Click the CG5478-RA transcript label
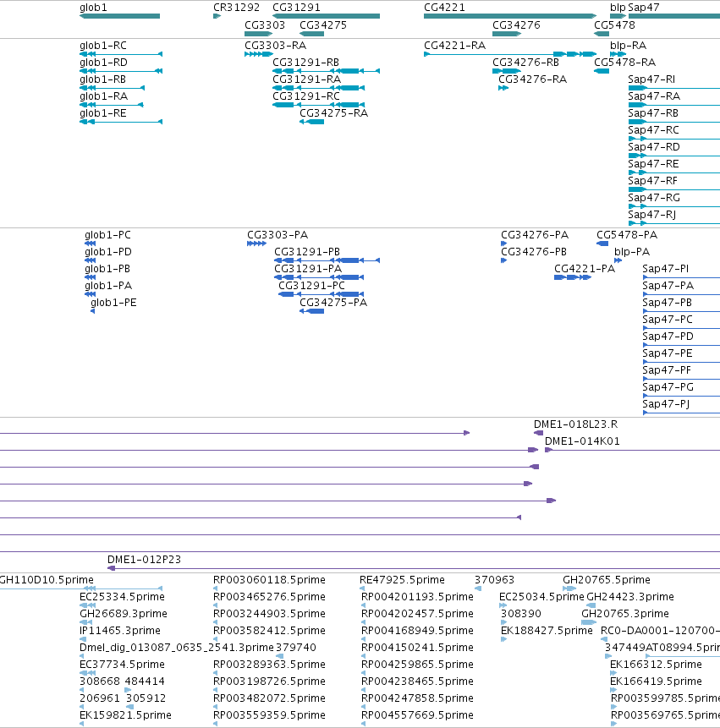Screen dimensions: 720x728 tap(624, 63)
